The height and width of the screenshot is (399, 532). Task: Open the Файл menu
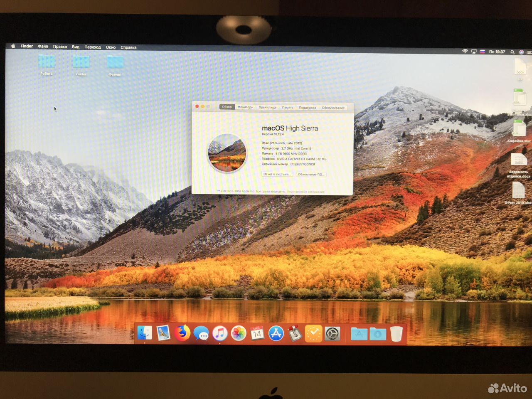pos(43,47)
